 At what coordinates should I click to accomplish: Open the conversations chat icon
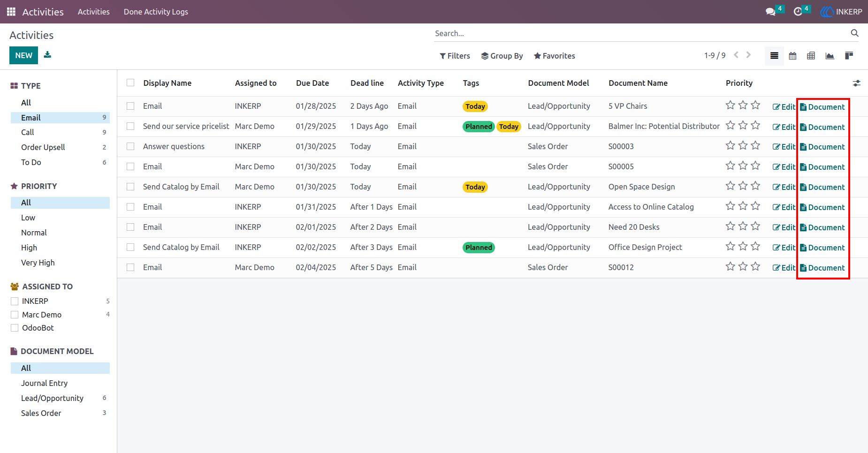pos(770,12)
